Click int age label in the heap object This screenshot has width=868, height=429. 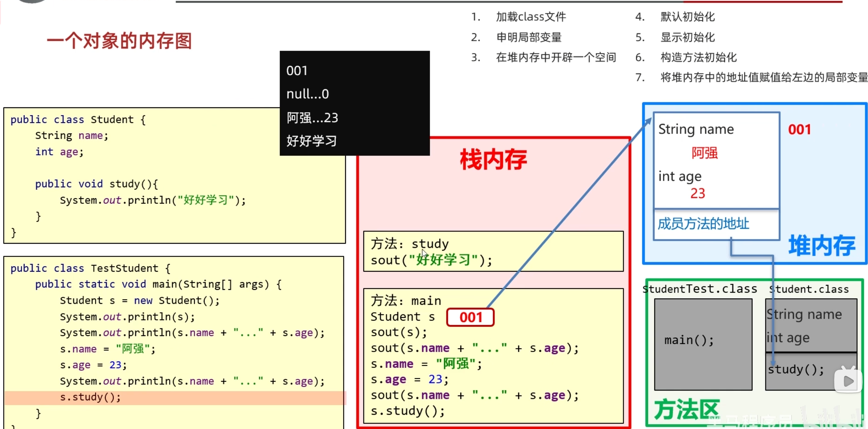680,176
